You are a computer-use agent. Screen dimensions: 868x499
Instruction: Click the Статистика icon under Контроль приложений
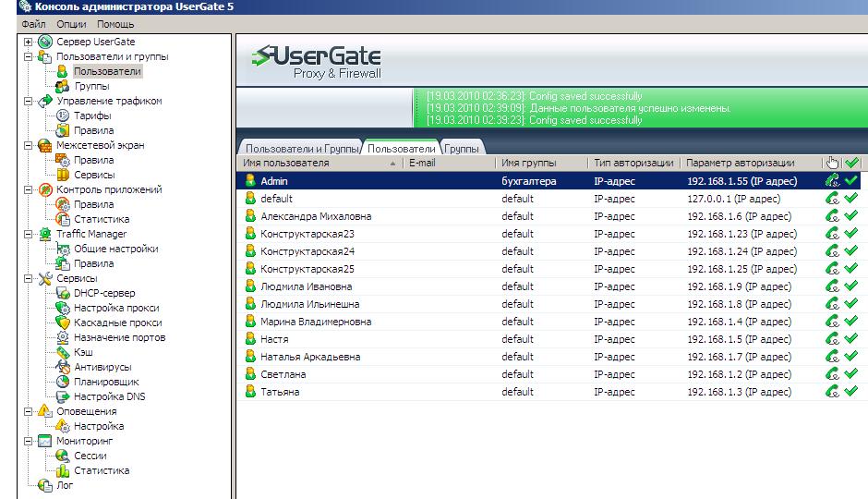point(63,219)
